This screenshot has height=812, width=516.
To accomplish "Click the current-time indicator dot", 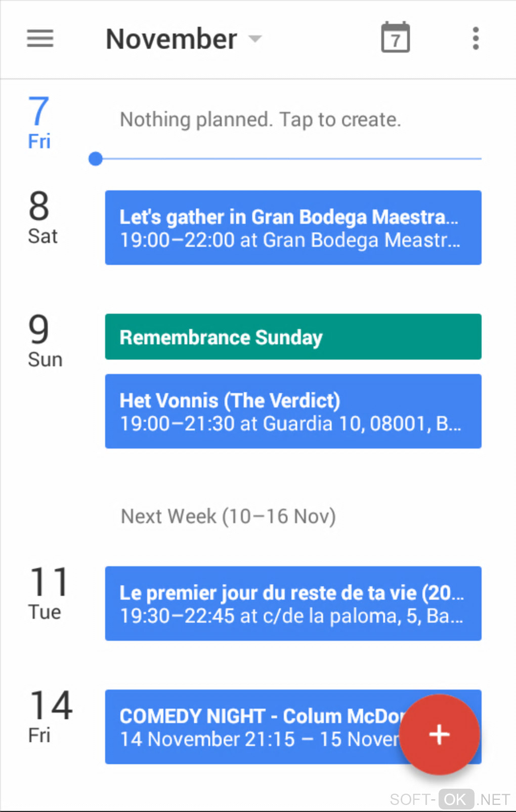I will tap(96, 159).
